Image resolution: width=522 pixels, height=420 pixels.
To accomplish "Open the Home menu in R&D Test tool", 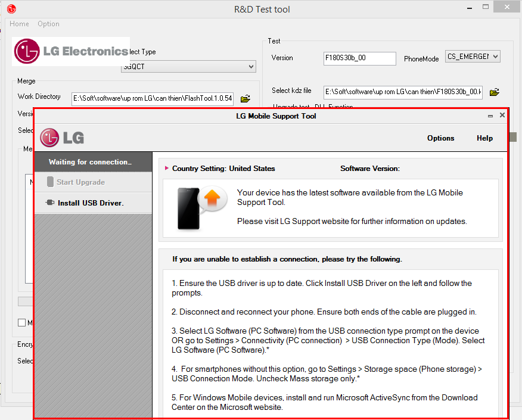I will (19, 24).
